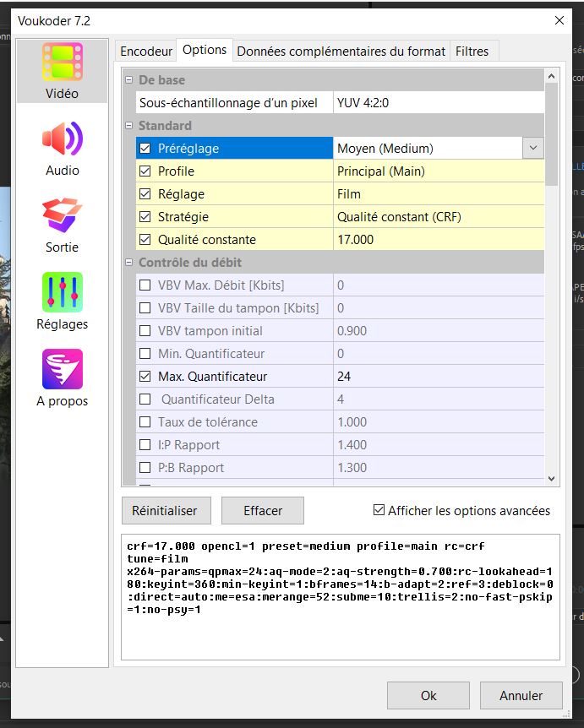Uncheck the Profile checkbox
This screenshot has width=584, height=728.
pyautogui.click(x=145, y=171)
